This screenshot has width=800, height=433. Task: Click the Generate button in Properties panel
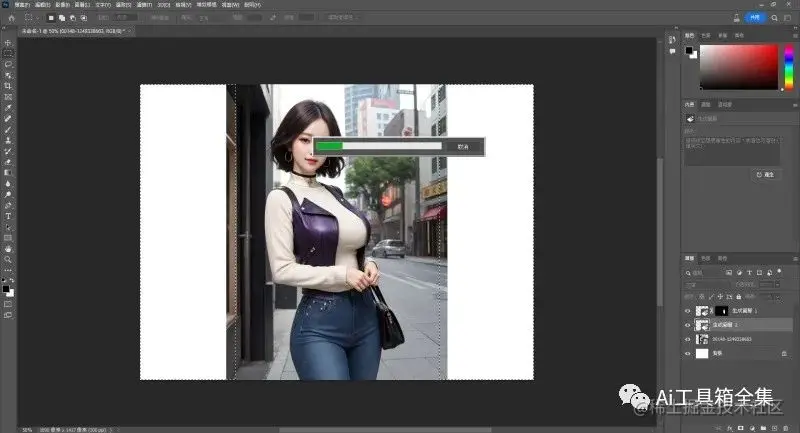[x=765, y=174]
